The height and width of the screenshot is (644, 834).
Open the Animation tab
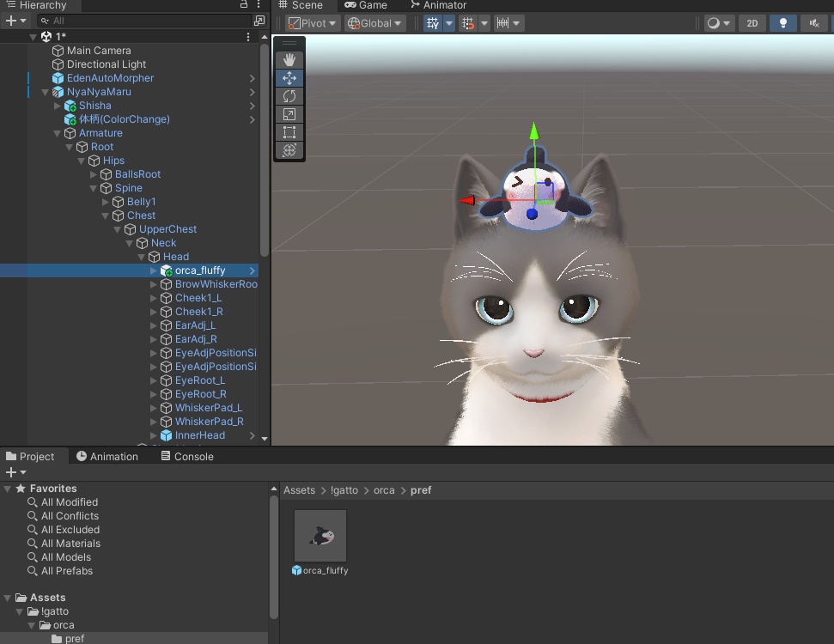(107, 456)
